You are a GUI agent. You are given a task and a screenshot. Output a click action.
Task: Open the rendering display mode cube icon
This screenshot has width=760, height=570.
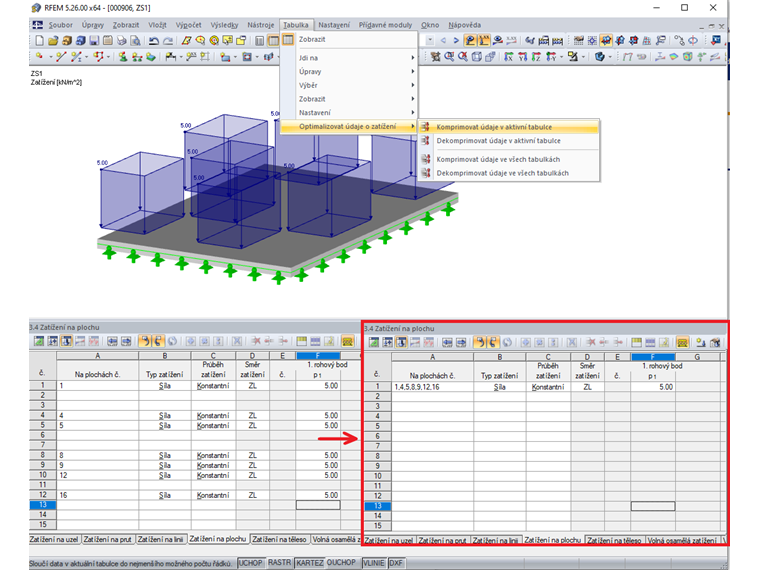(600, 57)
